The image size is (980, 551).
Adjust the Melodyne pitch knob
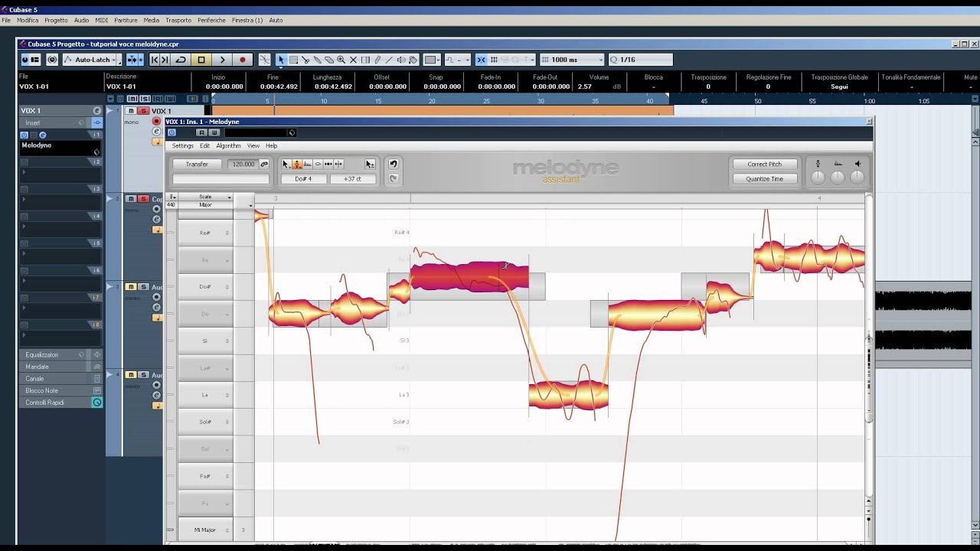(818, 178)
